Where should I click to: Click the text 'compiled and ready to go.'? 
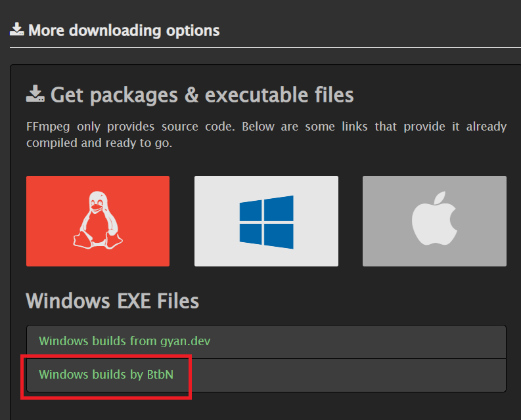click(x=99, y=143)
